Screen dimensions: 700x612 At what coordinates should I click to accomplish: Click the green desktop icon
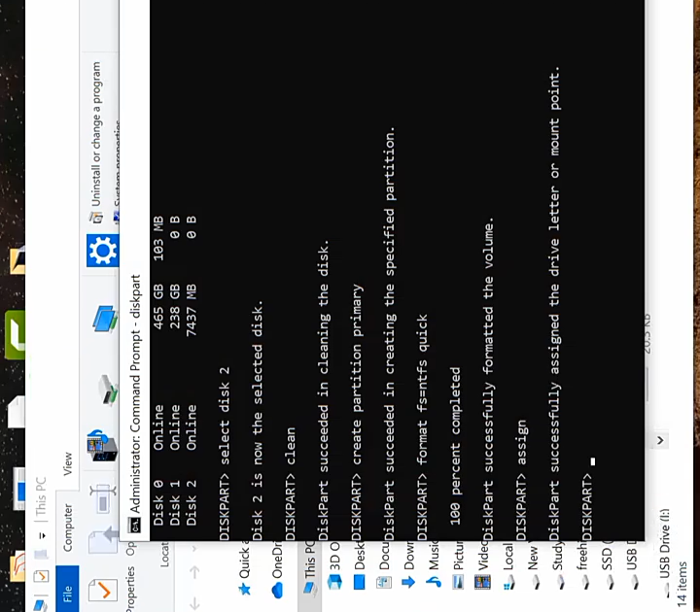tap(15, 335)
